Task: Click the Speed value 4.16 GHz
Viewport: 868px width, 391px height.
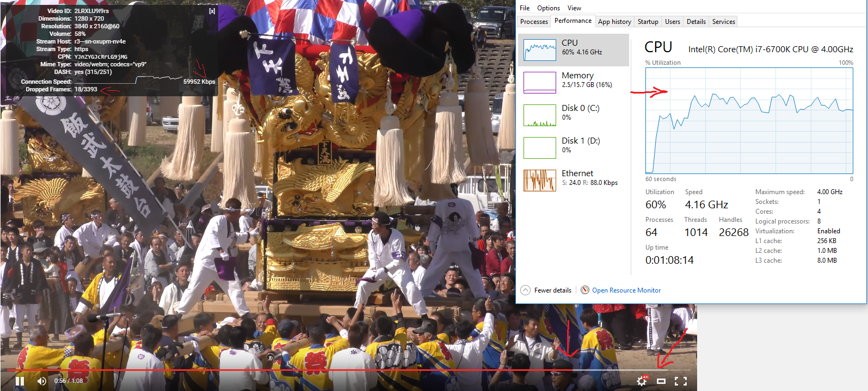Action: pos(706,204)
